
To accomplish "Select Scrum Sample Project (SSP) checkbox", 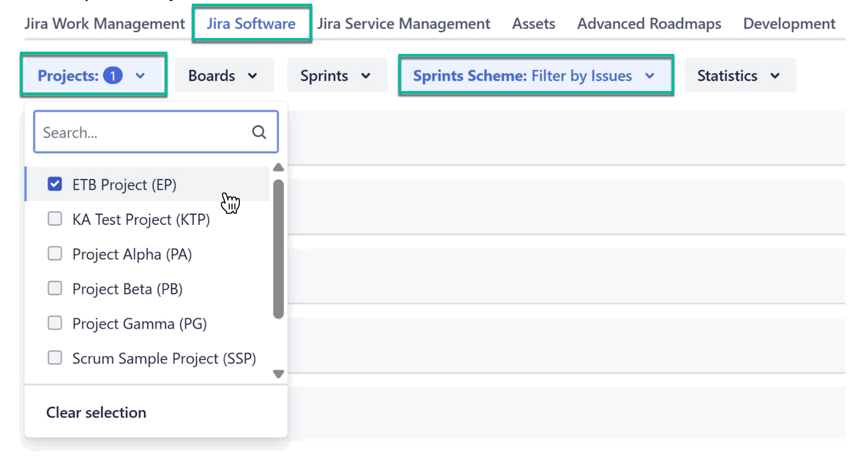I will point(55,357).
